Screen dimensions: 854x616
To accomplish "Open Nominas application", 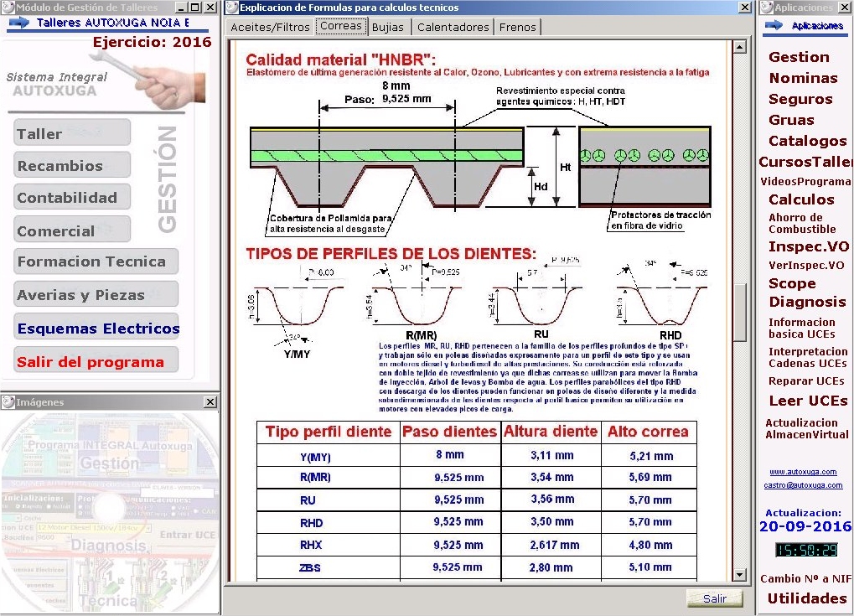I will 804,78.
